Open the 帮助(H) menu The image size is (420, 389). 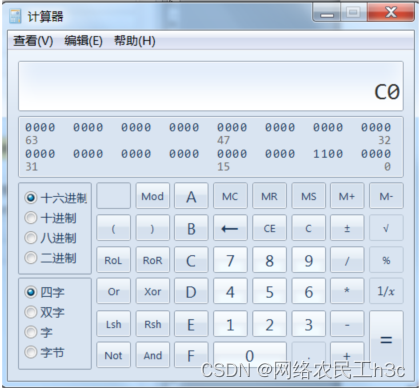click(x=135, y=41)
